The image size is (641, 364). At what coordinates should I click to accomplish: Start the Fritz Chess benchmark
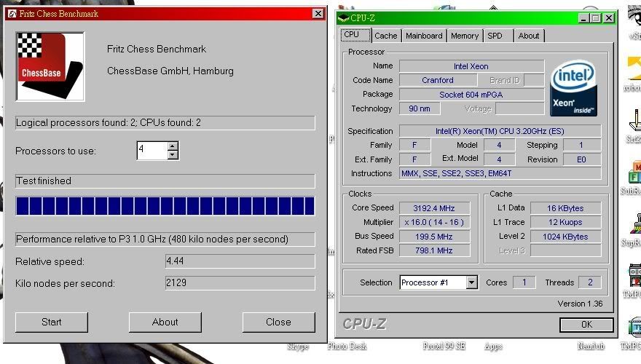52,322
